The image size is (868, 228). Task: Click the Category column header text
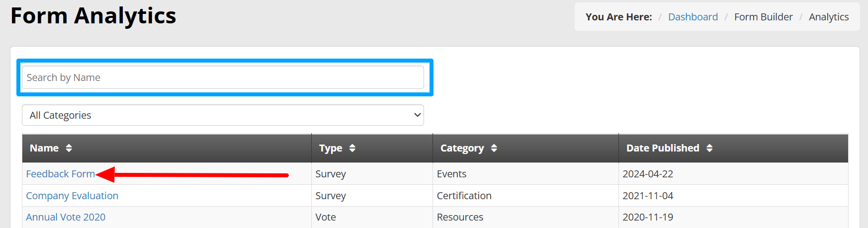click(x=462, y=148)
